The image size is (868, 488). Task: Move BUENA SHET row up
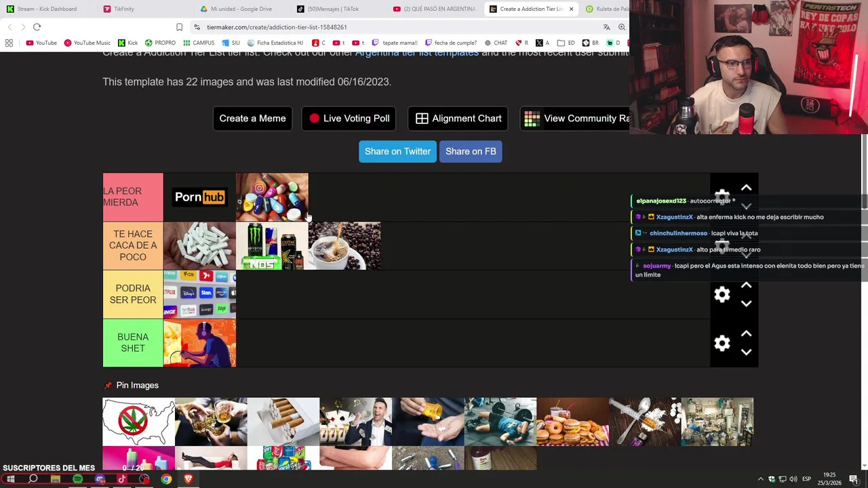click(746, 333)
